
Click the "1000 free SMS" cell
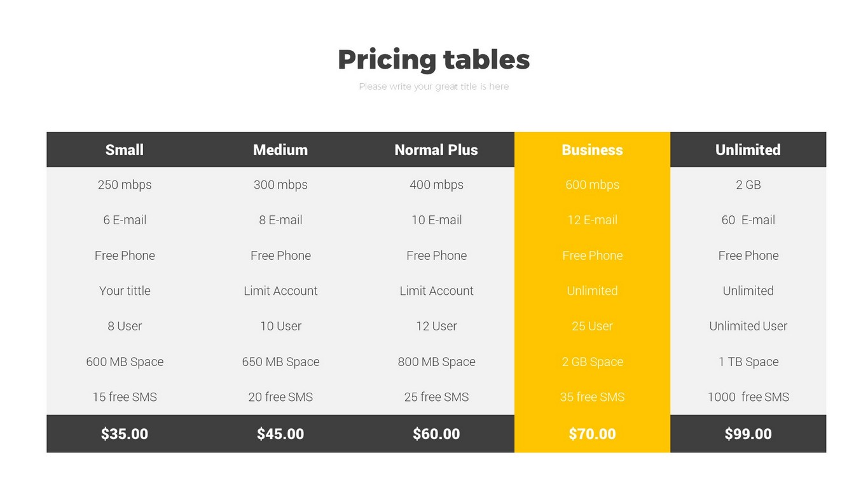[x=748, y=397]
